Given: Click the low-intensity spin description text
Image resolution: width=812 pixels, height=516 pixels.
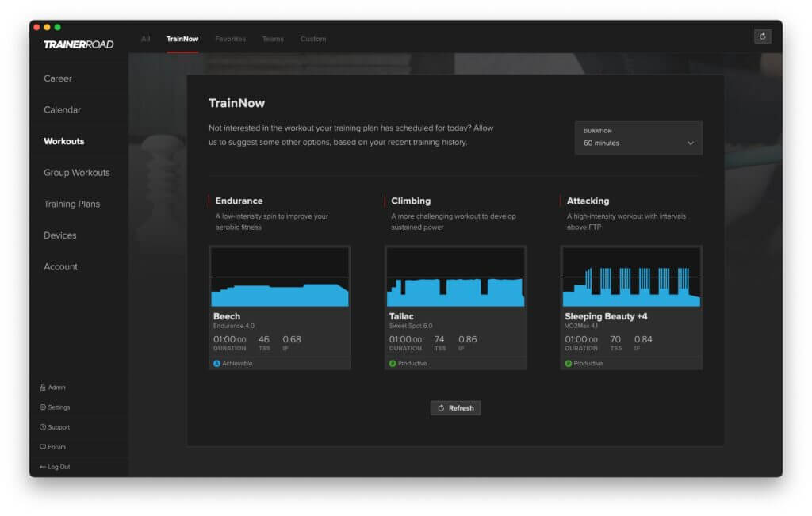Looking at the screenshot, I should [x=272, y=221].
